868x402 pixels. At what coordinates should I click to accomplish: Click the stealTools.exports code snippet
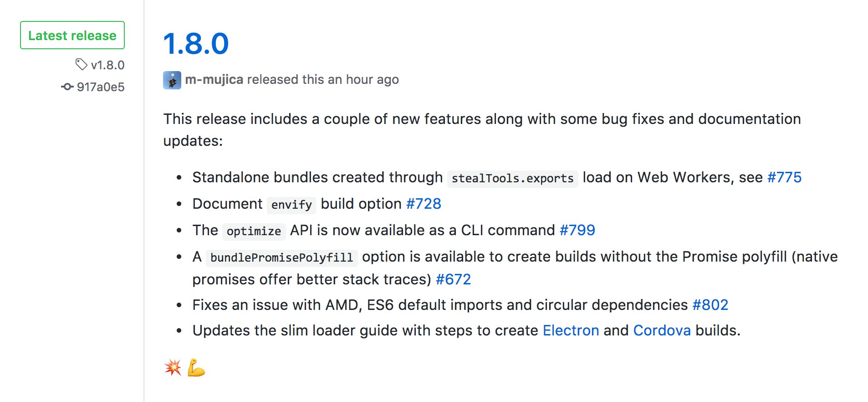point(513,178)
